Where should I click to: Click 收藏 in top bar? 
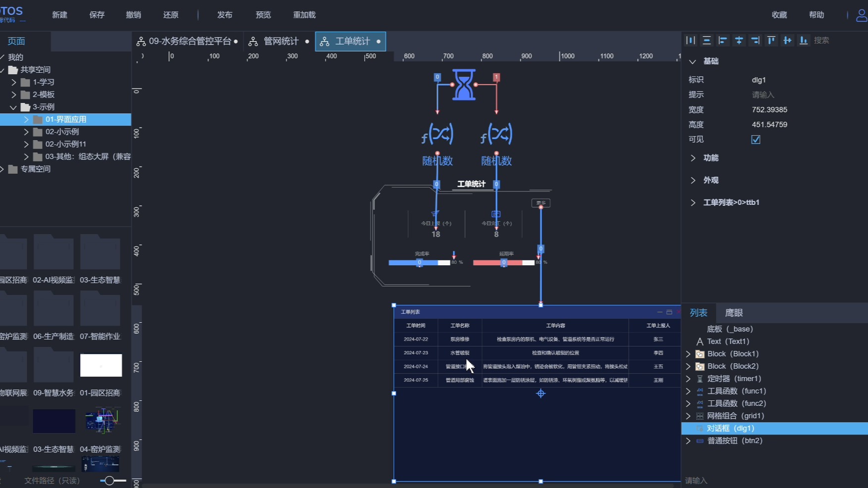[x=779, y=15]
